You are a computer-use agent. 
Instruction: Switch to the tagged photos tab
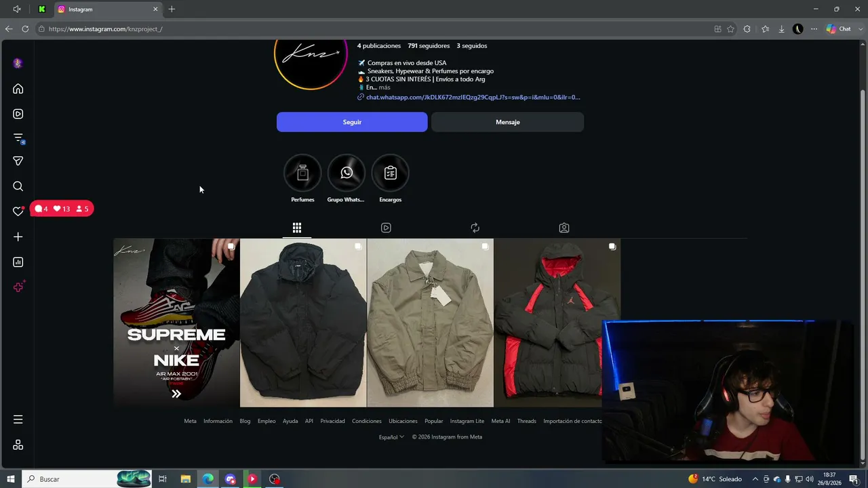coord(564,228)
